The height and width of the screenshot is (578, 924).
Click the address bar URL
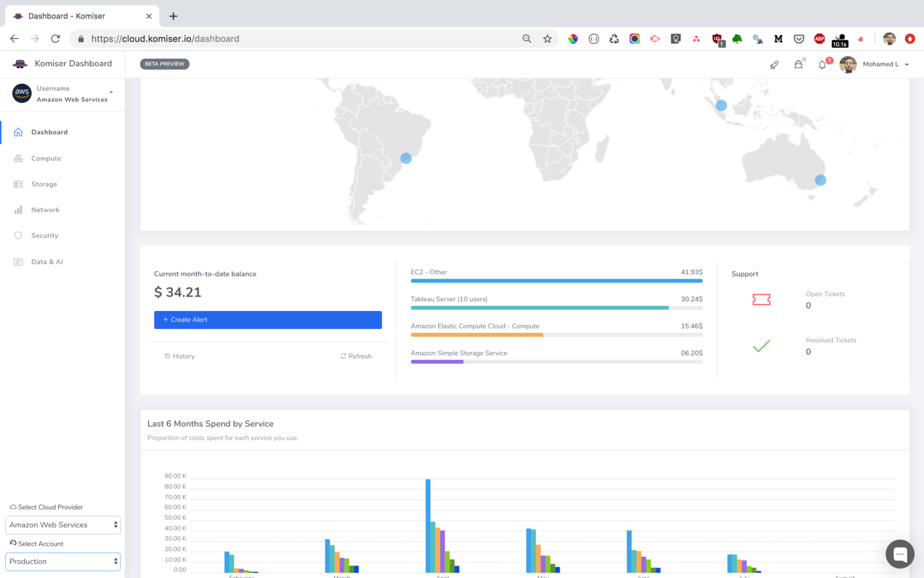coord(165,38)
